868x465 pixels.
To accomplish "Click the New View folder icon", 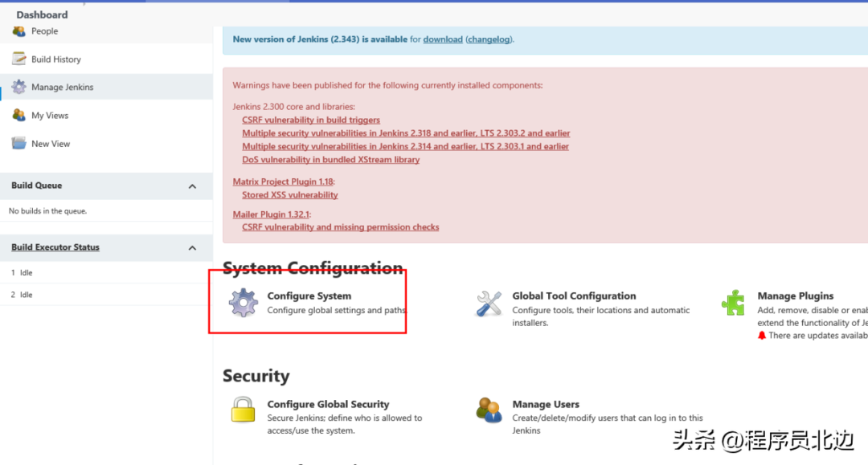I will (x=18, y=143).
